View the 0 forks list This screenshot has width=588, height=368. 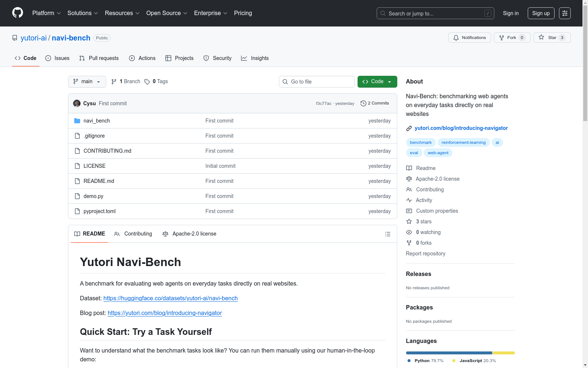click(x=419, y=243)
